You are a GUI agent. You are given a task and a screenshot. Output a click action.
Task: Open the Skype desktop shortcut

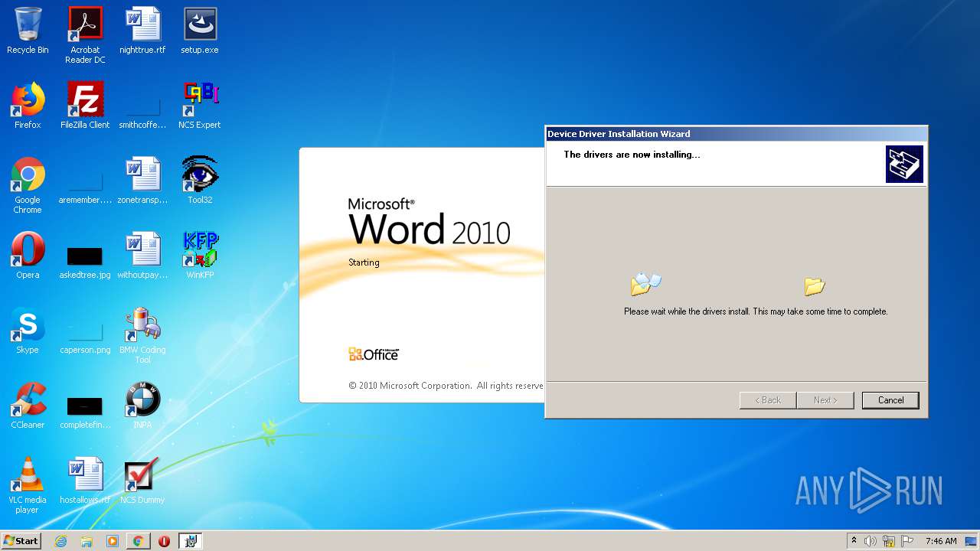(x=28, y=331)
